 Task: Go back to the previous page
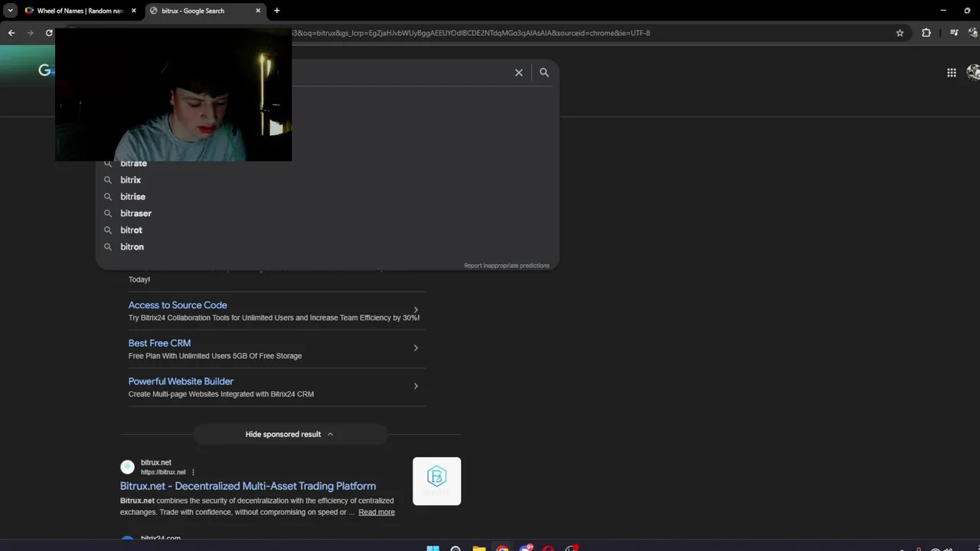tap(11, 33)
